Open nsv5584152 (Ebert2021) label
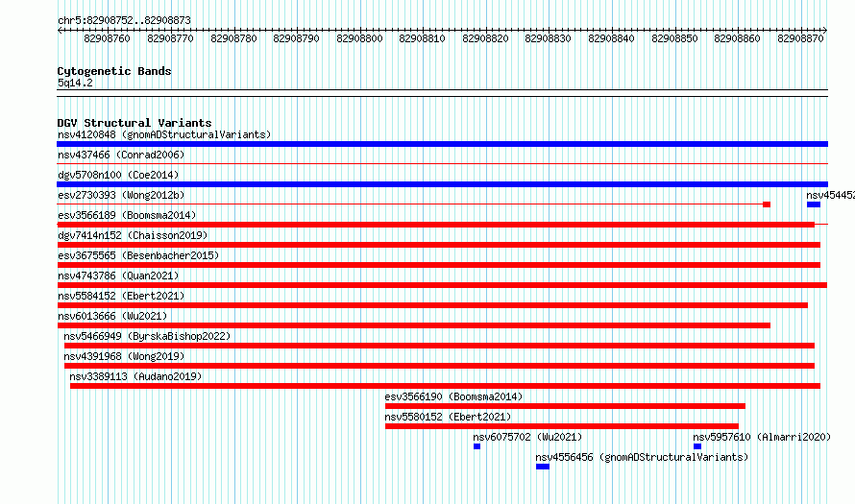The image size is (855, 504). (121, 296)
